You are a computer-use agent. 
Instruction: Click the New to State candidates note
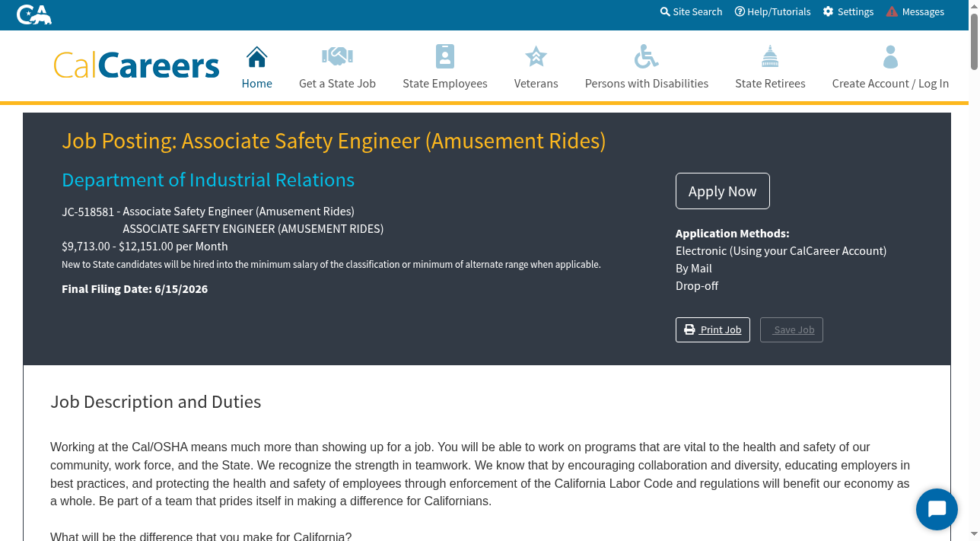tap(331, 265)
